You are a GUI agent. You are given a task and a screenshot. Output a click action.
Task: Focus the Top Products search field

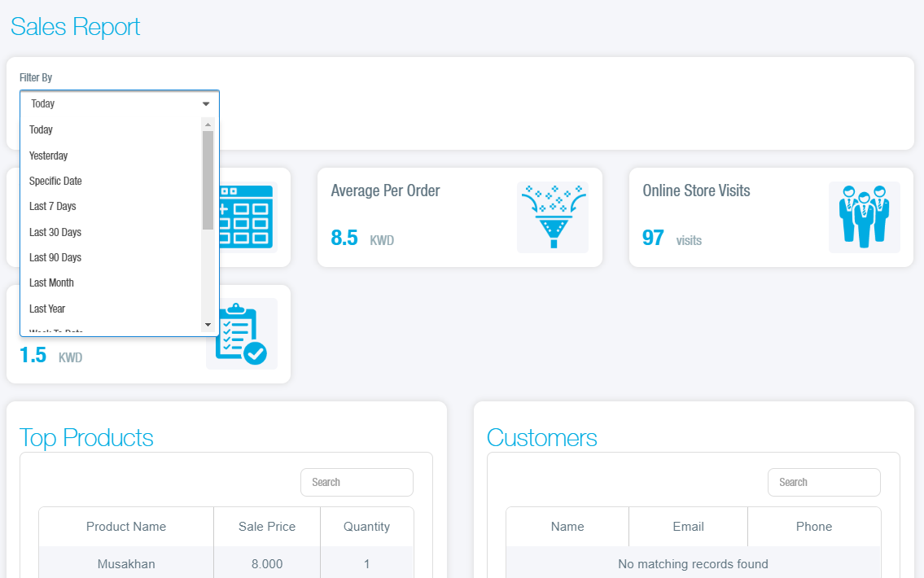coord(357,482)
